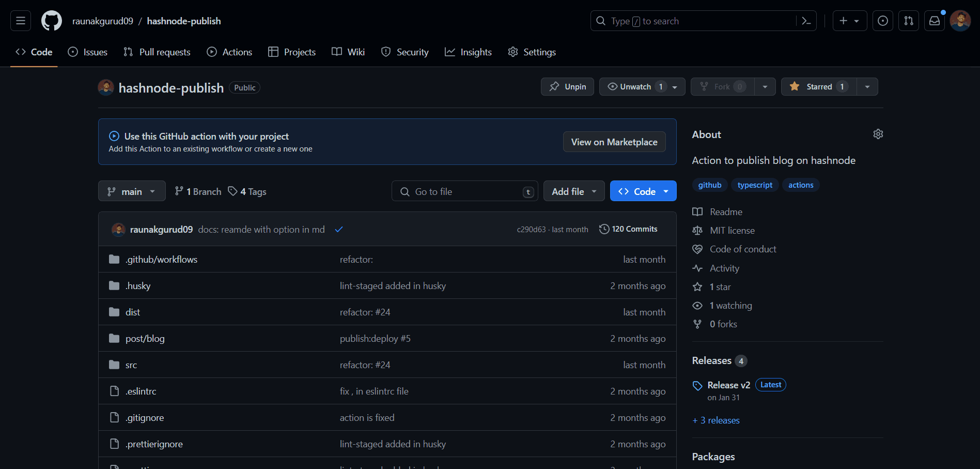This screenshot has width=980, height=469.
Task: Open the Activity link
Action: point(715,268)
